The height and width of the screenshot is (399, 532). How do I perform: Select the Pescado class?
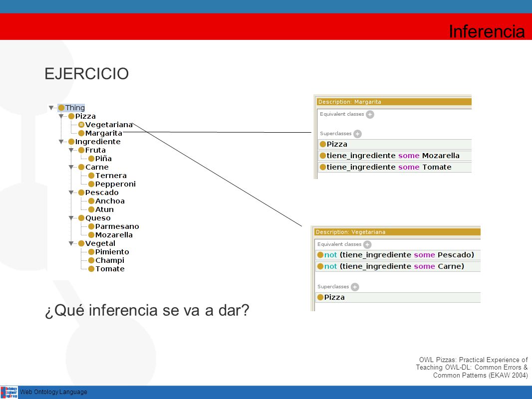pyautogui.click(x=102, y=193)
